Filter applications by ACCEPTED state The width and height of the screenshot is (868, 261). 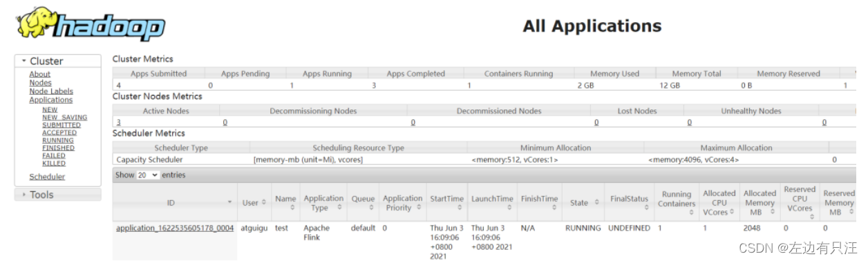coord(59,132)
